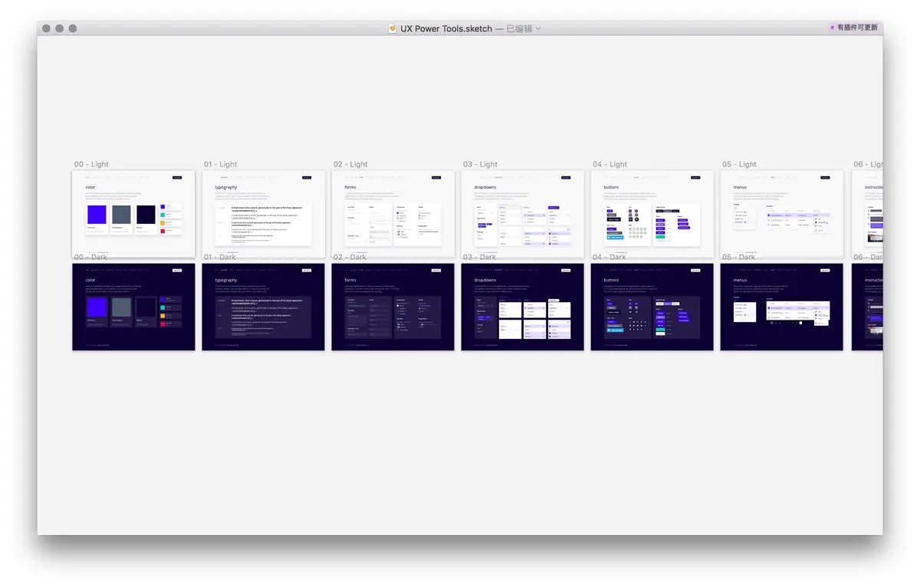Pick the Primary blue swatch in 00 - Dark

[x=97, y=307]
